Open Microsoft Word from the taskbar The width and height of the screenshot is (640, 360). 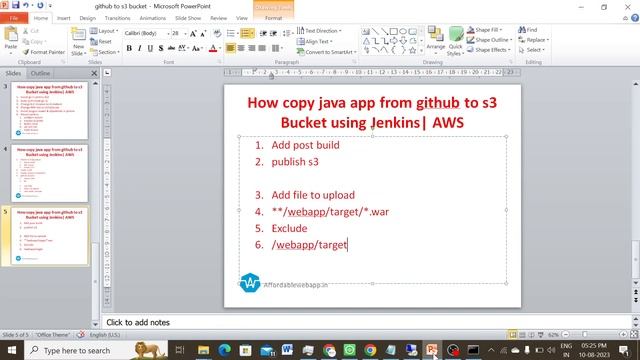click(287, 350)
